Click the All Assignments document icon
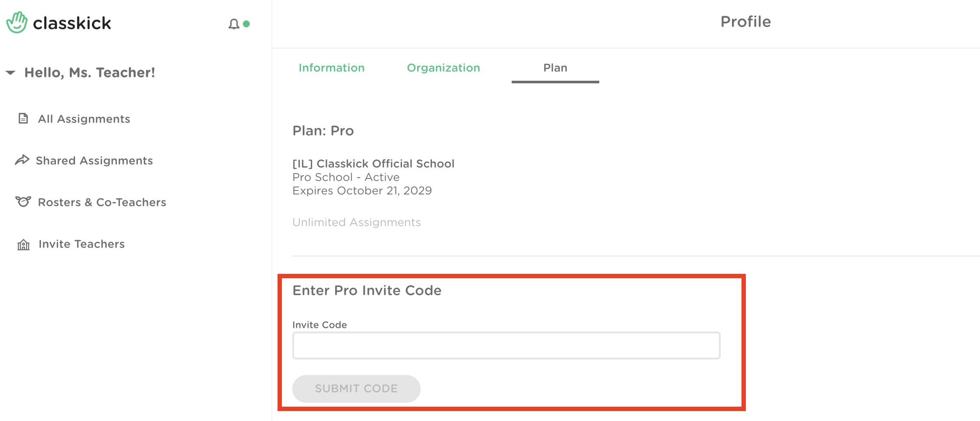The image size is (980, 421). pos(23,118)
